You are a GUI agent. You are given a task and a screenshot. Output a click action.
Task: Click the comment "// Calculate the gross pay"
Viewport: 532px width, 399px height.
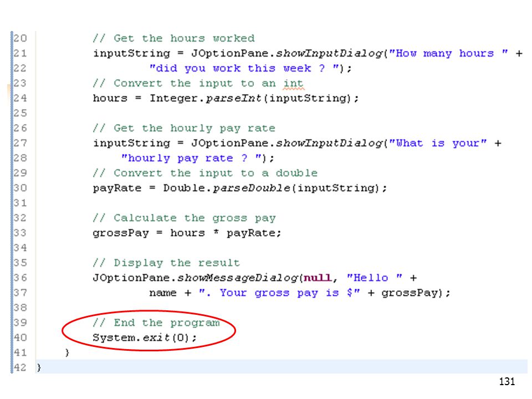[184, 218]
